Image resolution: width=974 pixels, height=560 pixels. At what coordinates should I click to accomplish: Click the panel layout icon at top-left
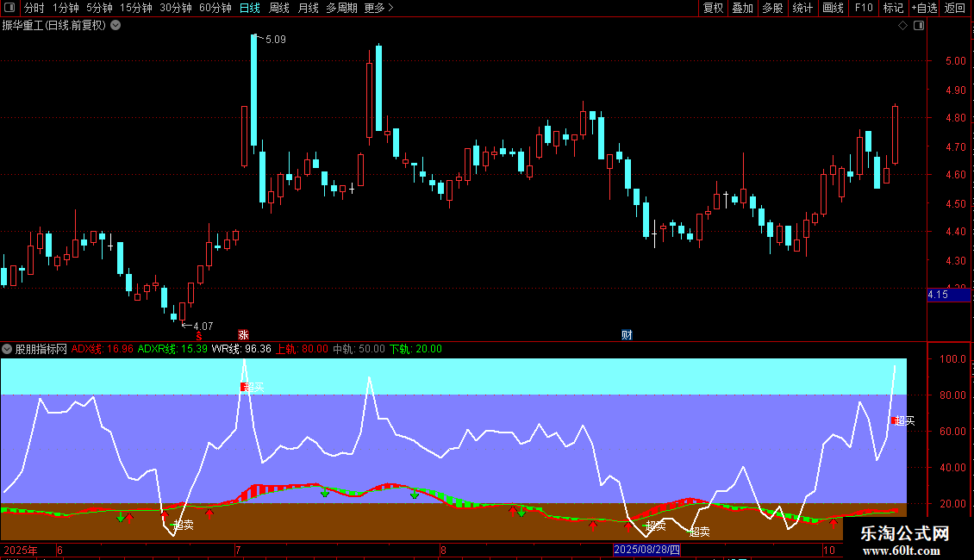click(9, 8)
